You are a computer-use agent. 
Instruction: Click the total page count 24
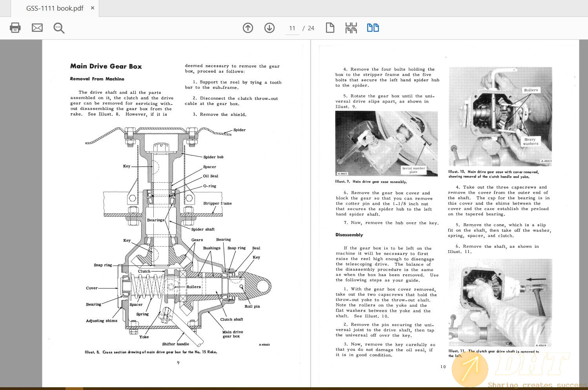point(311,28)
